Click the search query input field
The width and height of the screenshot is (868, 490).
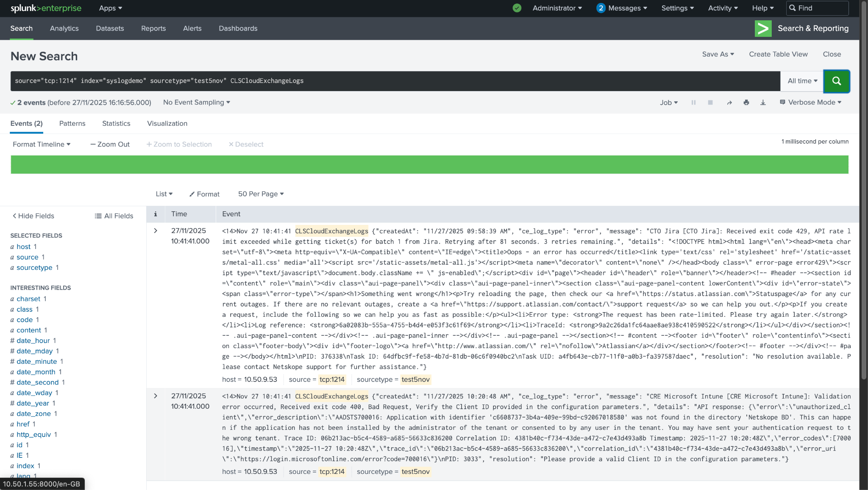point(395,81)
